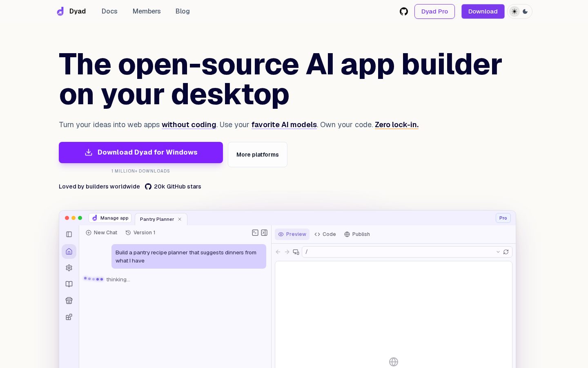Refresh the preview with reload icon

(x=506, y=252)
